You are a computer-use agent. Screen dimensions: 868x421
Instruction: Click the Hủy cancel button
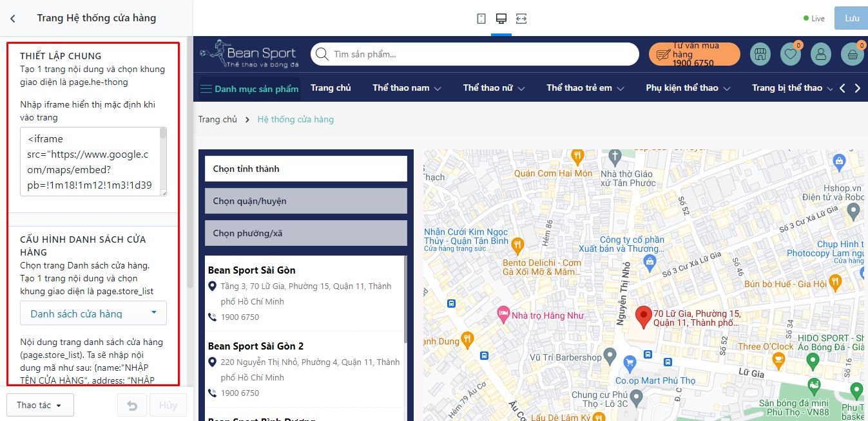[x=168, y=406]
